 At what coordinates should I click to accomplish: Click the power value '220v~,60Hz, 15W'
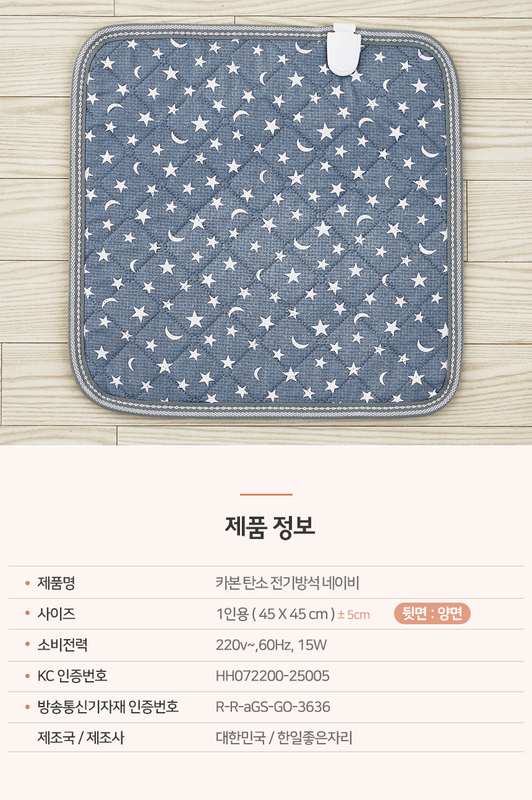coord(271,645)
